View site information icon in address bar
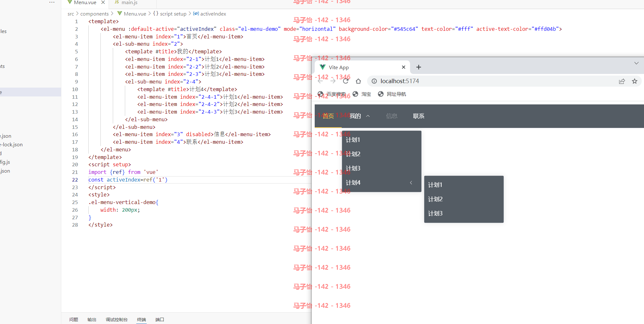Image resolution: width=644 pixels, height=324 pixels. (x=374, y=81)
